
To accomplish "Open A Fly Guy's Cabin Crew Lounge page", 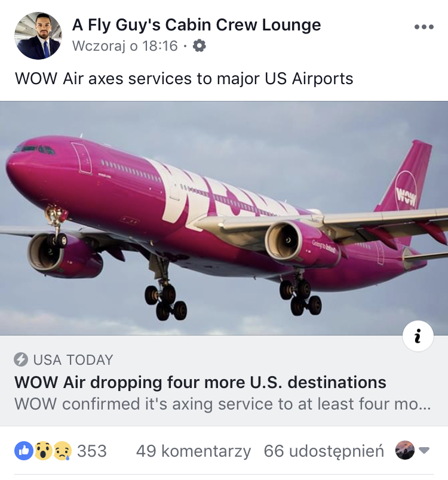I will point(197,25).
